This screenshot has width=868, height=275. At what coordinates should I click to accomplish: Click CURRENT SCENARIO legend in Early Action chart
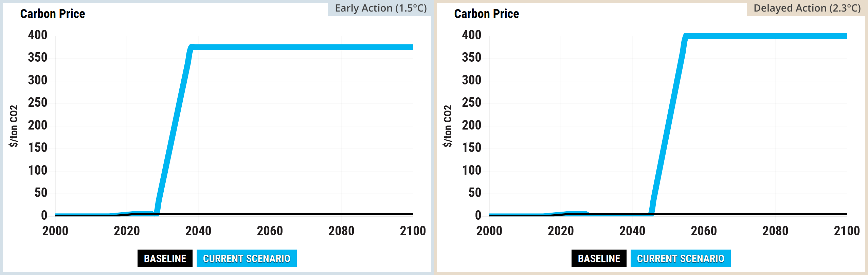(247, 258)
